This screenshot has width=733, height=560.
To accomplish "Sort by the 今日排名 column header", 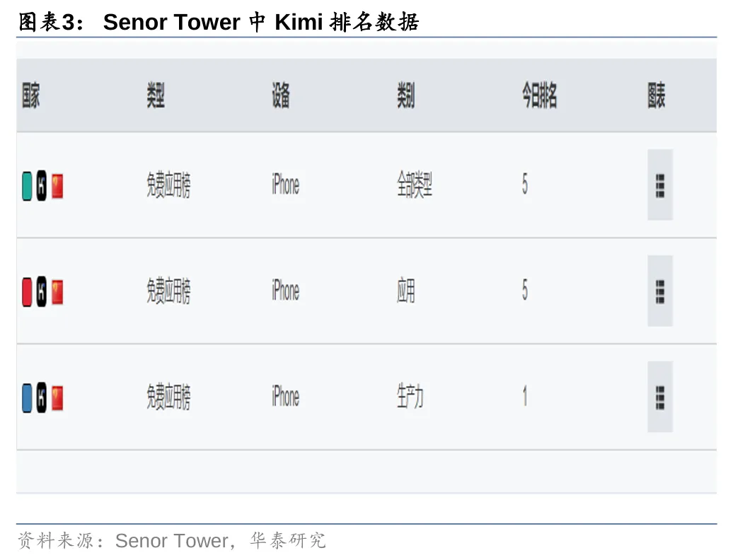I will point(540,95).
